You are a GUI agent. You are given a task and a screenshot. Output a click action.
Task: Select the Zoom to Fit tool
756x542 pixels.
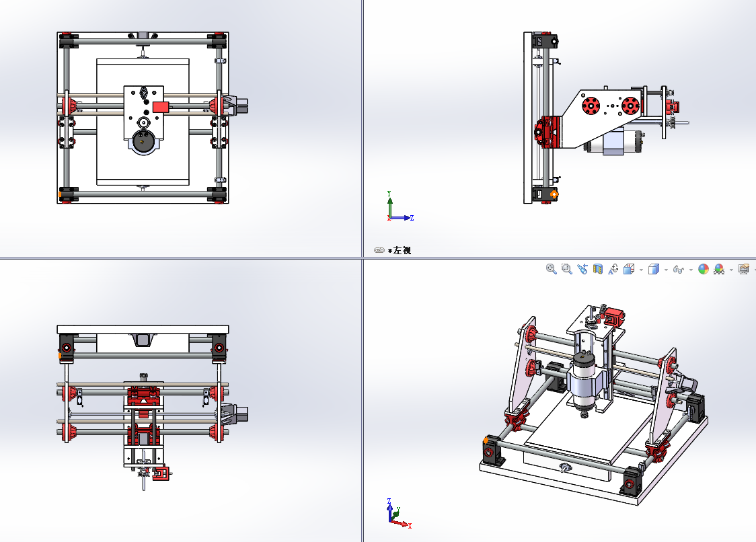coord(550,268)
